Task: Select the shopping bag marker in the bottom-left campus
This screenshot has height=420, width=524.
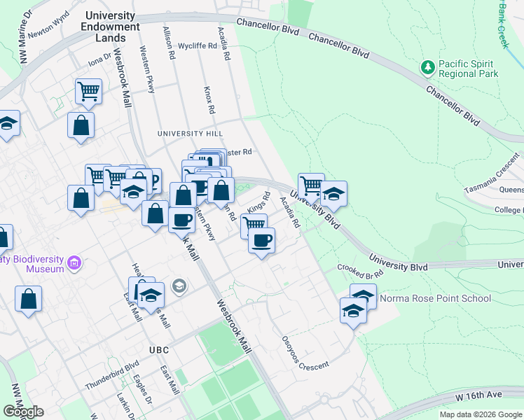Action: point(29,299)
